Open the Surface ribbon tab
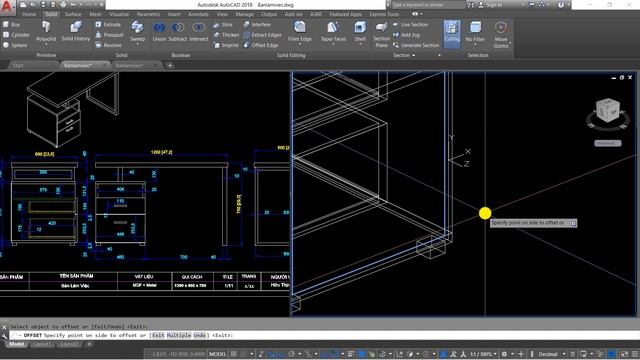640x360 pixels. [73, 14]
